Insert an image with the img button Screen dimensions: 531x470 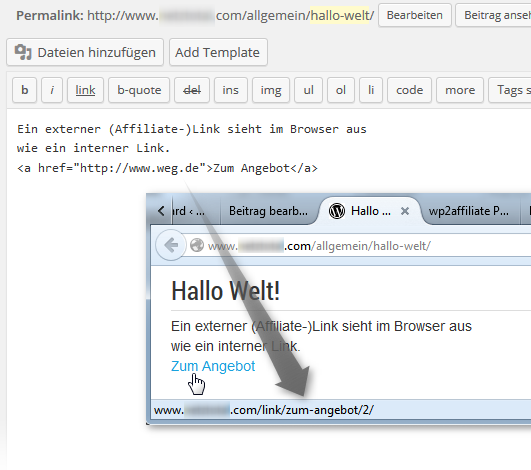click(x=271, y=90)
